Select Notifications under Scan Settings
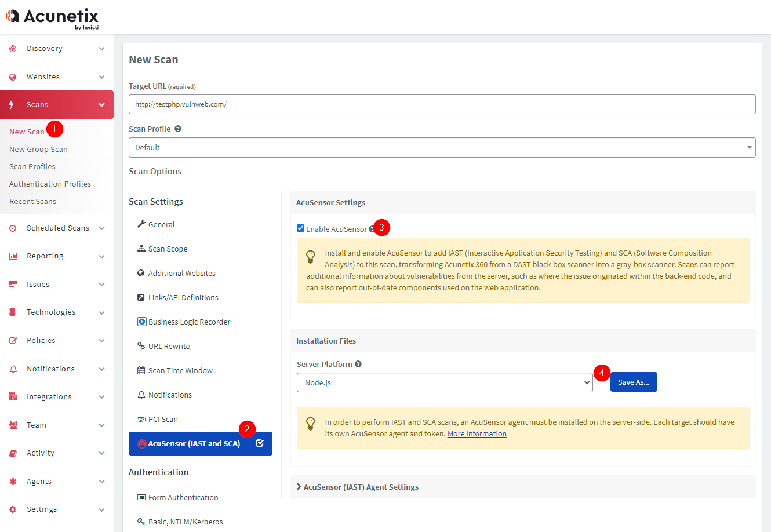The image size is (771, 532). click(170, 395)
